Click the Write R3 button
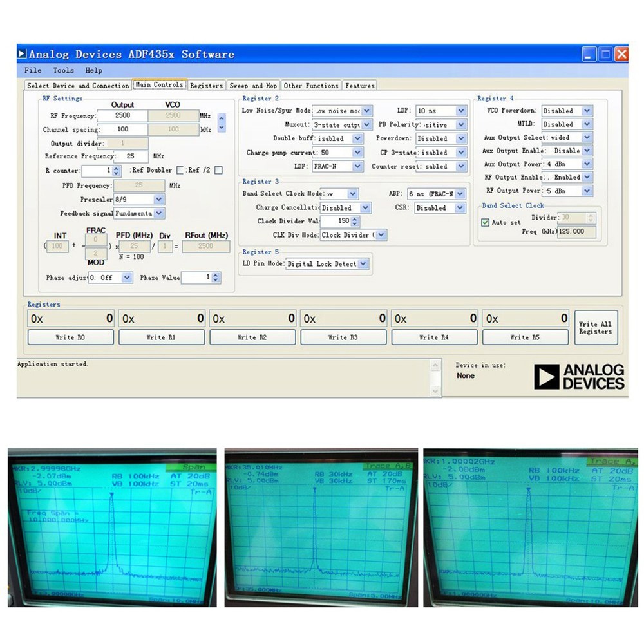 pos(343,337)
